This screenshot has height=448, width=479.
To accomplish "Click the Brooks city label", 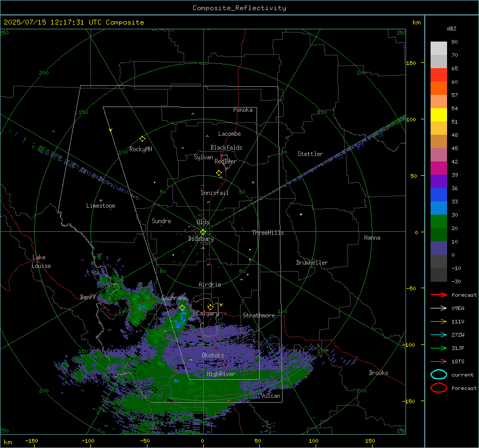I will pos(378,373).
